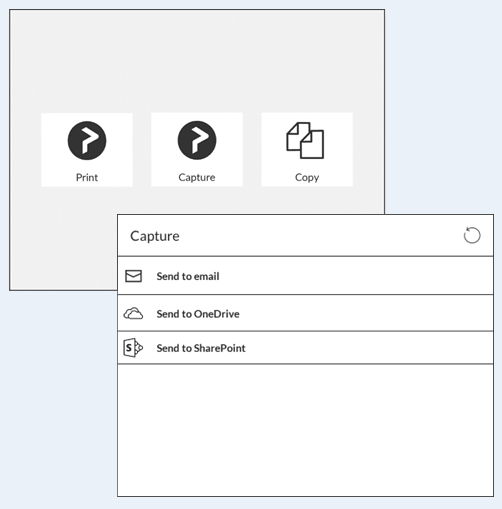502x509 pixels.
Task: Click the light blue background outside both panels
Action: 443,110
